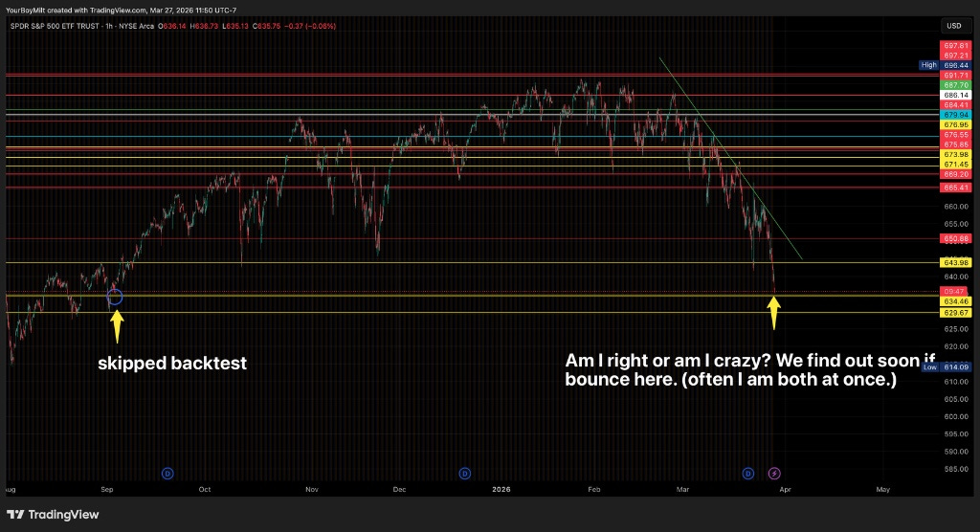Click the Feb label on the time axis
The height and width of the screenshot is (532, 980).
pyautogui.click(x=594, y=490)
